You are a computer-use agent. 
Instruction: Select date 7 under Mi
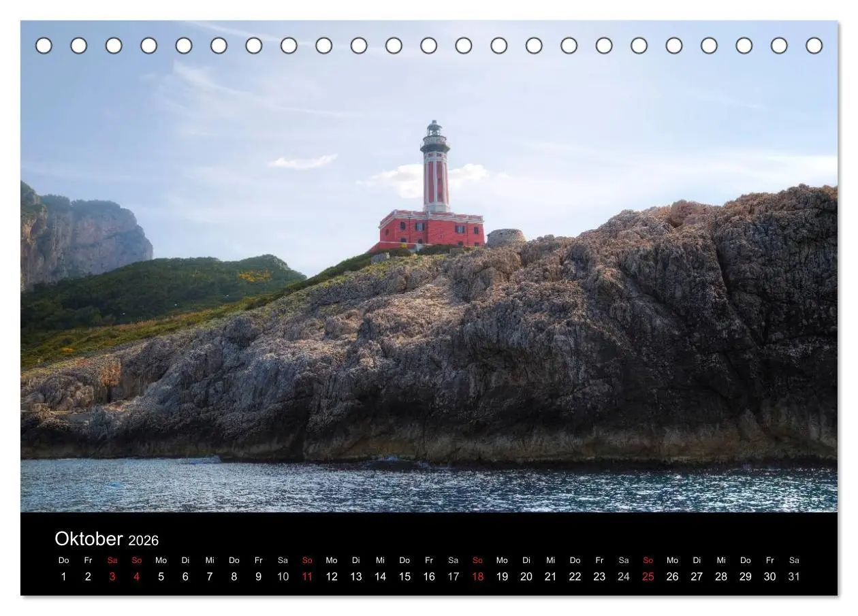(210, 577)
